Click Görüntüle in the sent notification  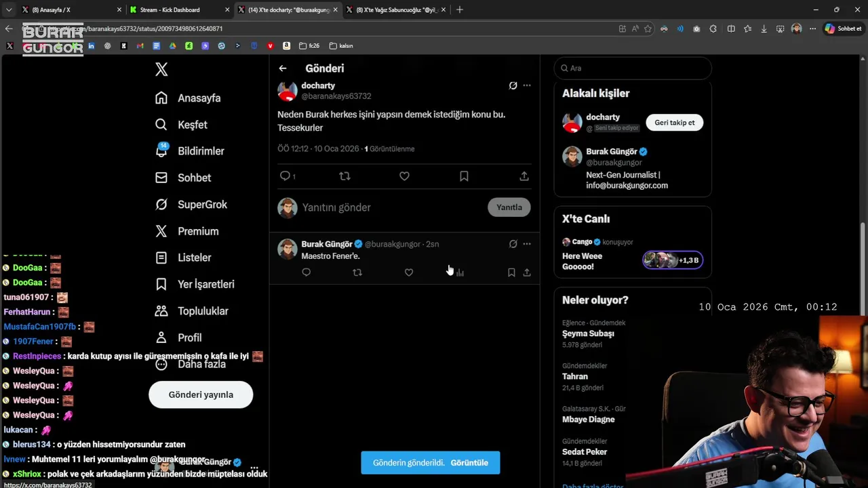pos(469,463)
